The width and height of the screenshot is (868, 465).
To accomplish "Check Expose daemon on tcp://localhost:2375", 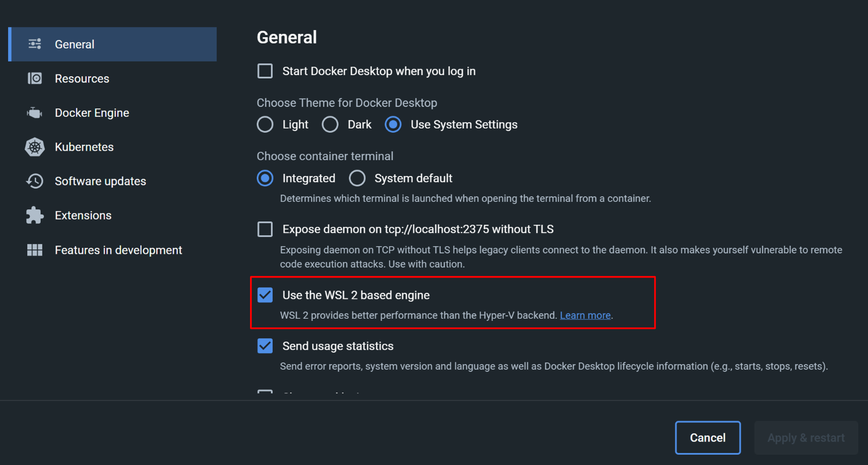I will 265,229.
